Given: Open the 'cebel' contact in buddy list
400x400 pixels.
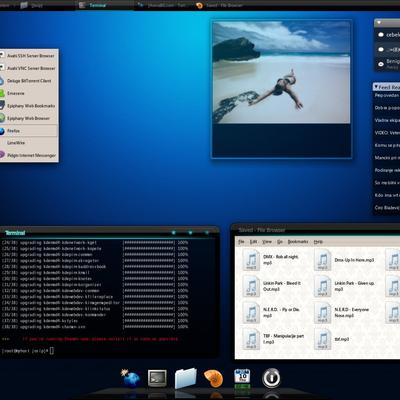Looking at the screenshot, I should pos(388,35).
